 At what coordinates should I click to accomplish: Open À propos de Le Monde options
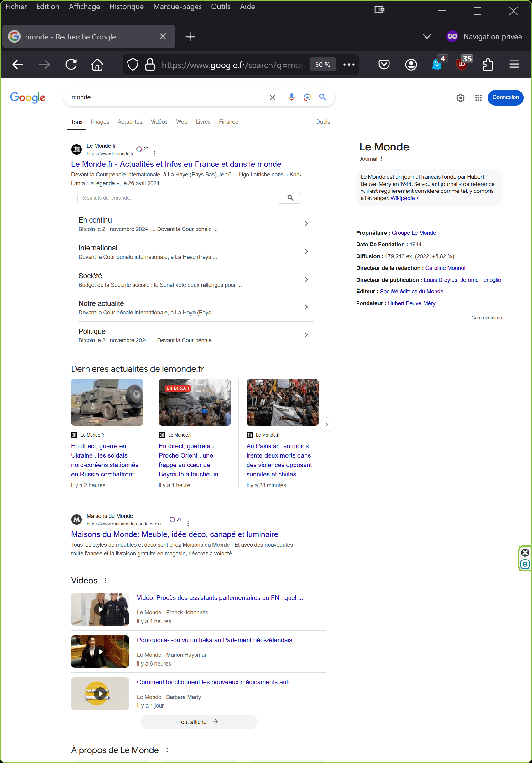coord(167,750)
